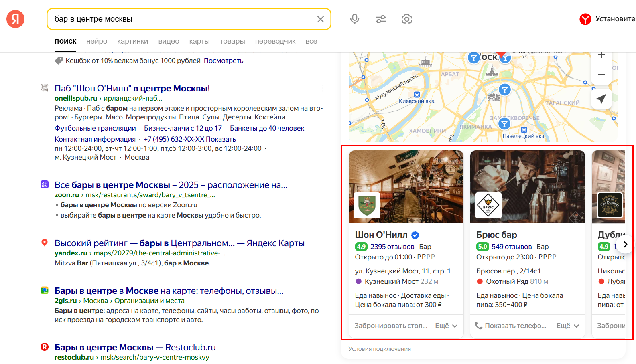Open Бизнес-ланчи с 12 до 17 sitelink
The height and width of the screenshot is (364, 636).
click(x=183, y=128)
